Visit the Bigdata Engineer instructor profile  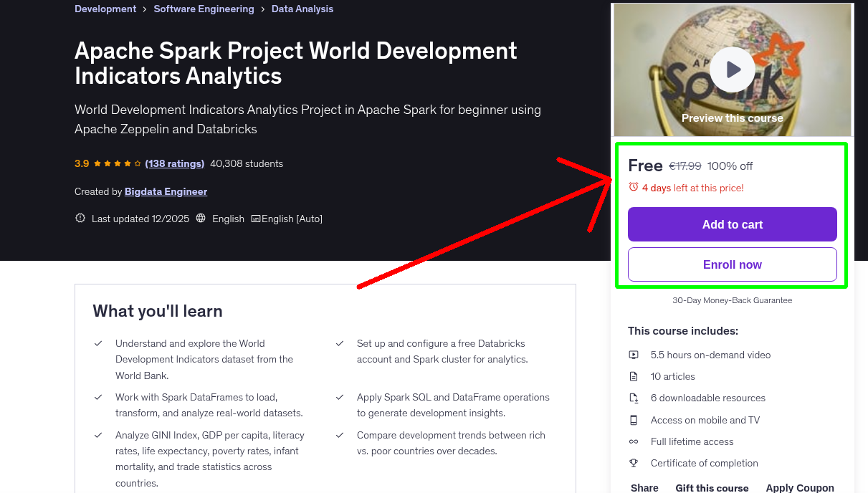(x=166, y=191)
